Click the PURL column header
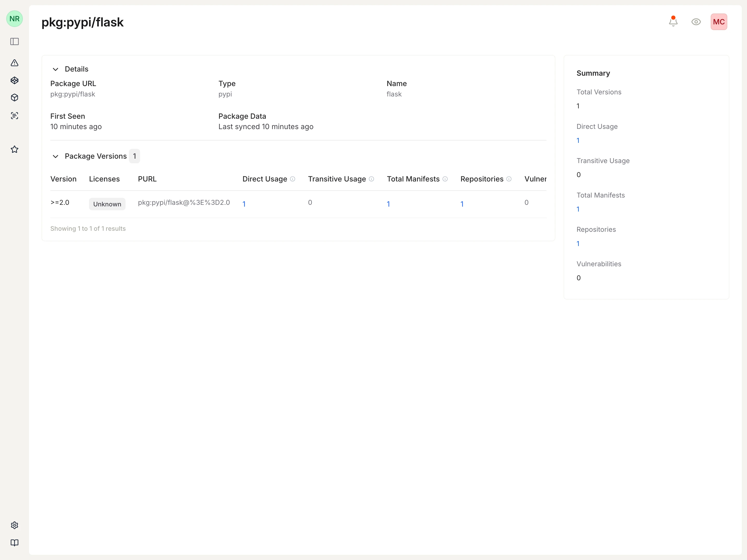 [x=147, y=179]
